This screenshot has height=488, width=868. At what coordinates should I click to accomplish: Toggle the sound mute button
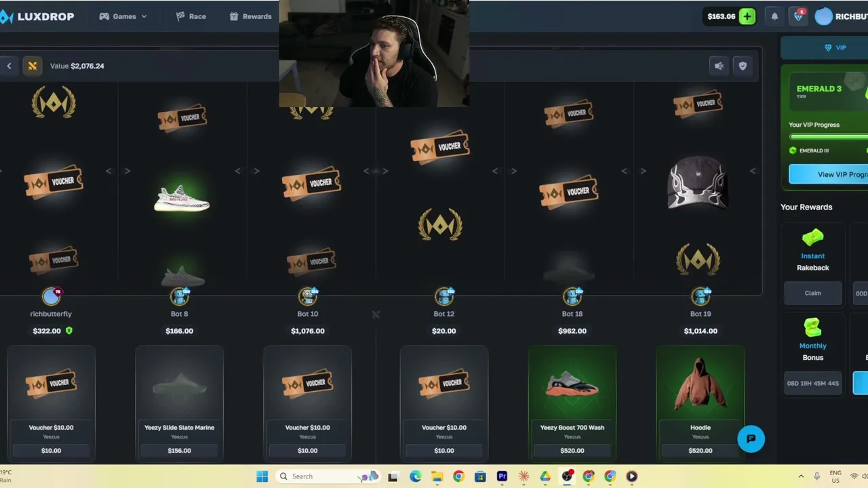tap(719, 66)
